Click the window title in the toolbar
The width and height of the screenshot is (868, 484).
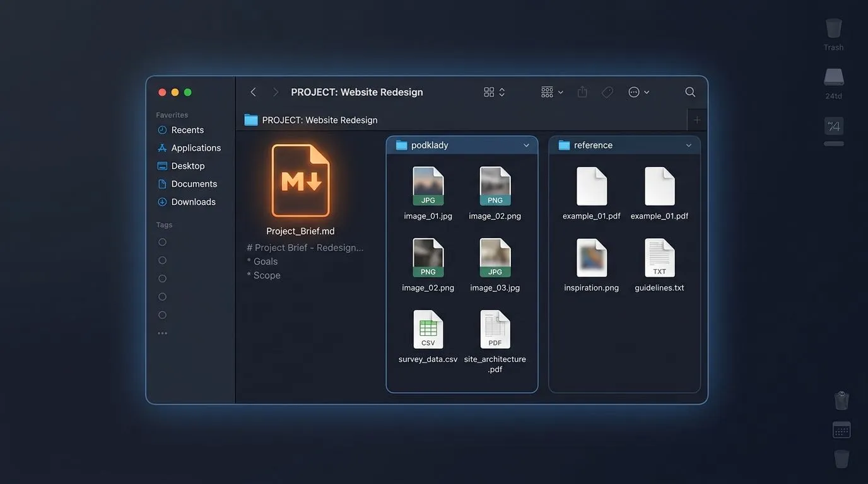click(357, 92)
